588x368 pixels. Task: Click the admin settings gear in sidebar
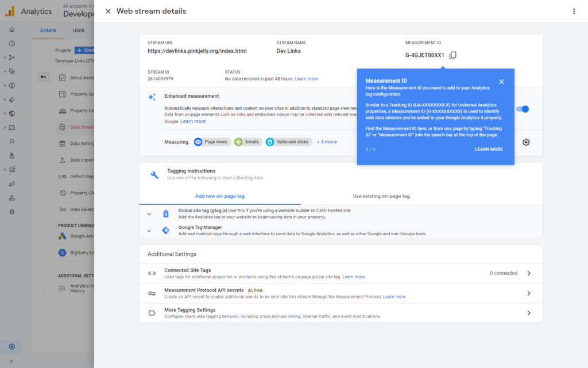coord(11,347)
